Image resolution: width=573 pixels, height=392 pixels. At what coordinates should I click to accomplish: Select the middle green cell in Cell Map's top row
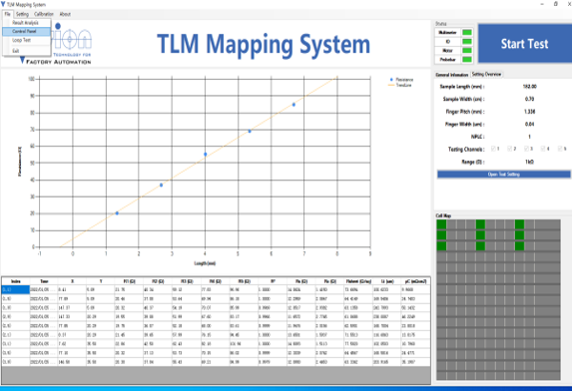(480, 224)
